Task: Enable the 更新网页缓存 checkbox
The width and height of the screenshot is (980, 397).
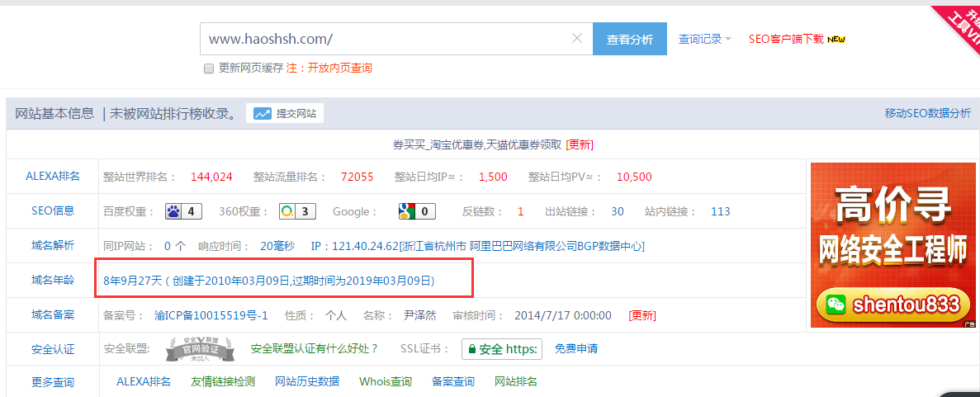Action: coord(209,69)
